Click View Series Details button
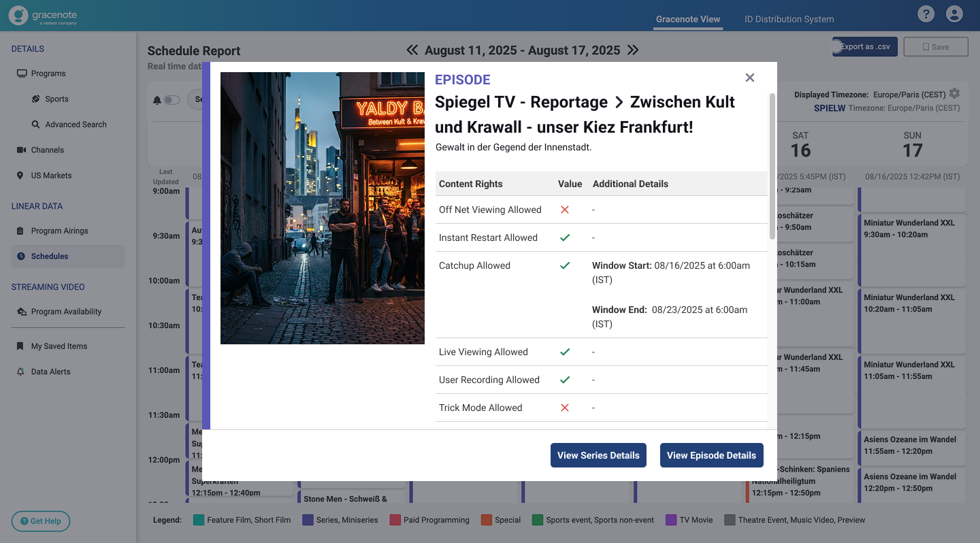This screenshot has width=980, height=543. [598, 455]
